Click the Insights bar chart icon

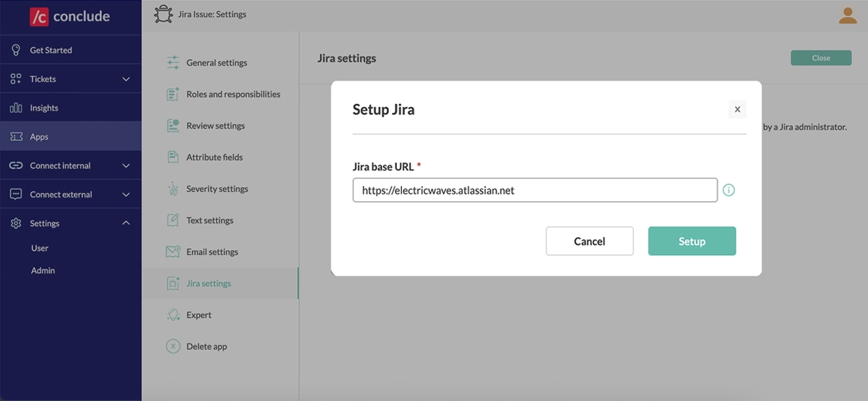[x=16, y=108]
